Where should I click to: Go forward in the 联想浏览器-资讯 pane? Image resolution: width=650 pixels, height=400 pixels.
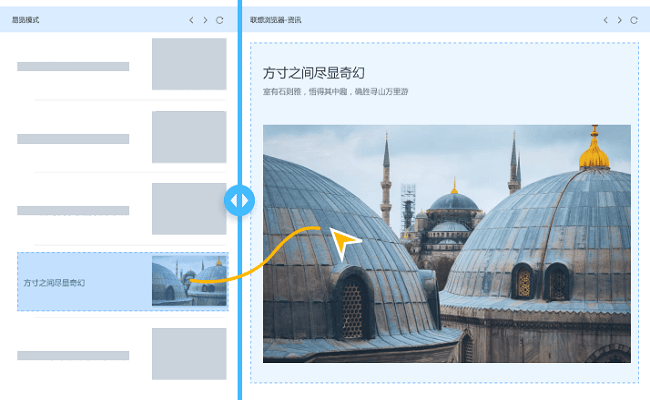pos(619,20)
